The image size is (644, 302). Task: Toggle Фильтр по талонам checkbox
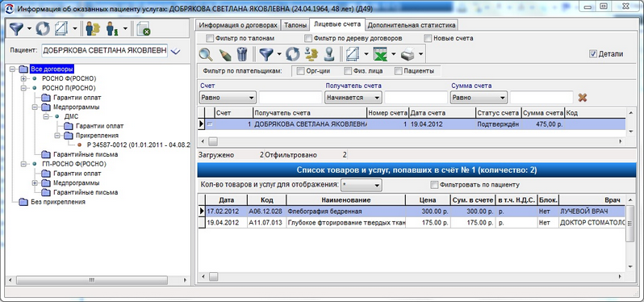point(210,38)
